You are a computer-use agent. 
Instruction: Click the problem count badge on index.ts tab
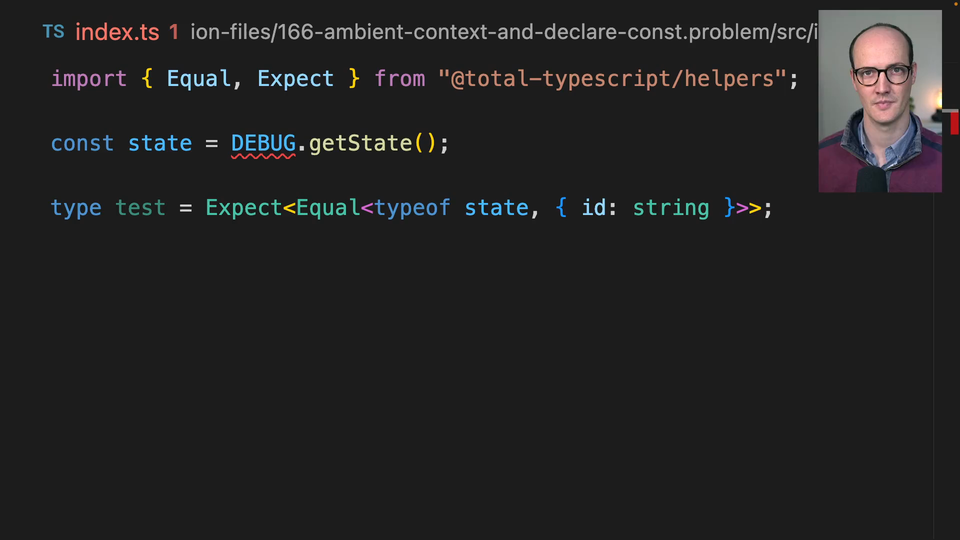174,31
